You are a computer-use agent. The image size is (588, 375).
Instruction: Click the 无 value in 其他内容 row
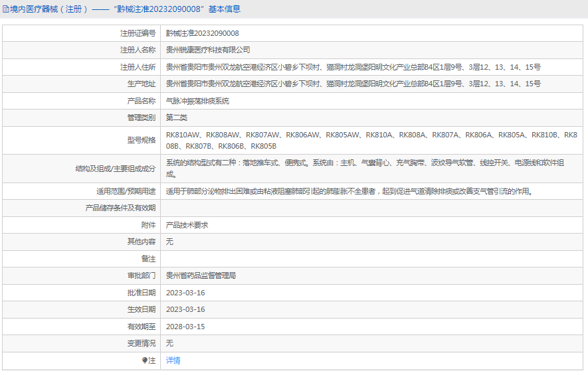coord(169,242)
